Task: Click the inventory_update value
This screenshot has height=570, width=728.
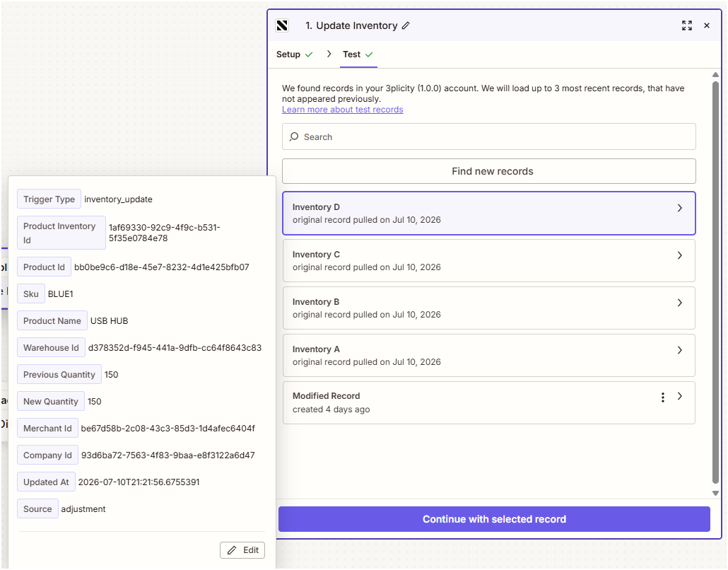Action: (119, 199)
